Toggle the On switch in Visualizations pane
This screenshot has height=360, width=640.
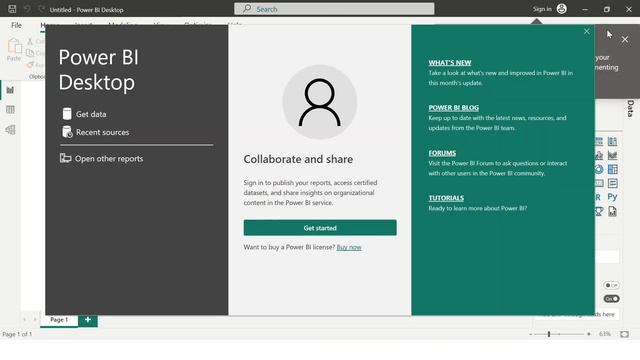611,299
